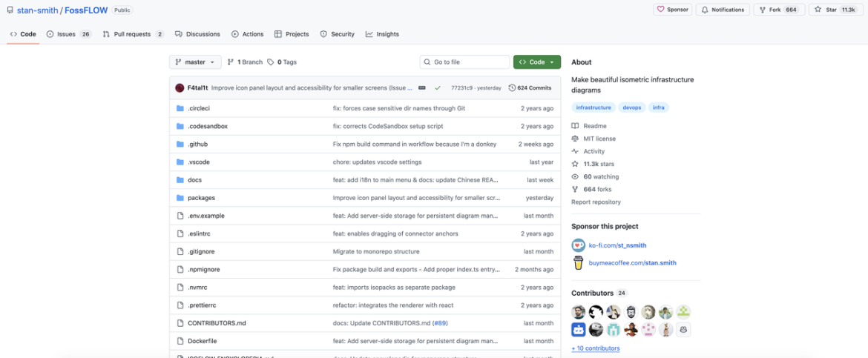This screenshot has height=358, width=868.
Task: Click the ko-fi sponsor icon
Action: click(578, 245)
